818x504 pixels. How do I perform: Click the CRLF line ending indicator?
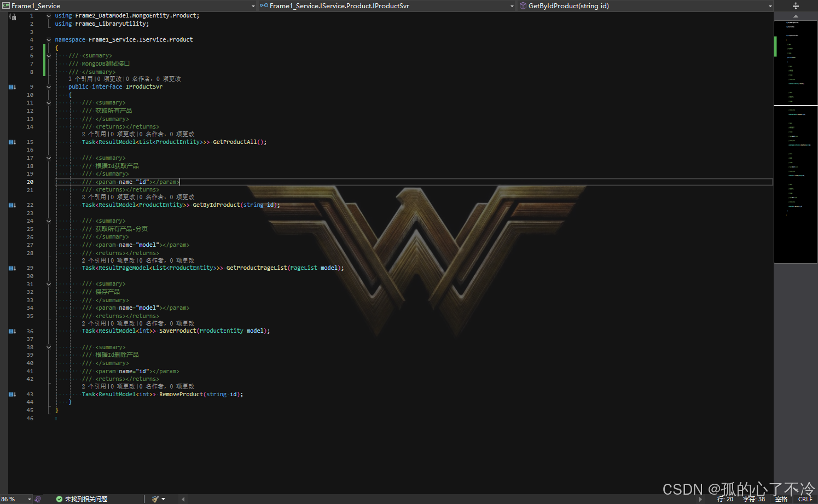point(805,499)
